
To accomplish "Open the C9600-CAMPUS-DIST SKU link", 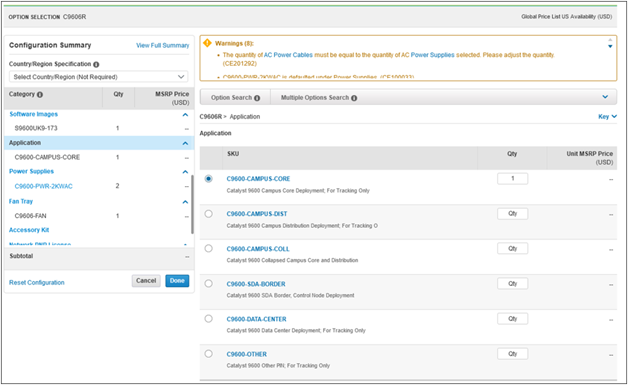I will [257, 214].
